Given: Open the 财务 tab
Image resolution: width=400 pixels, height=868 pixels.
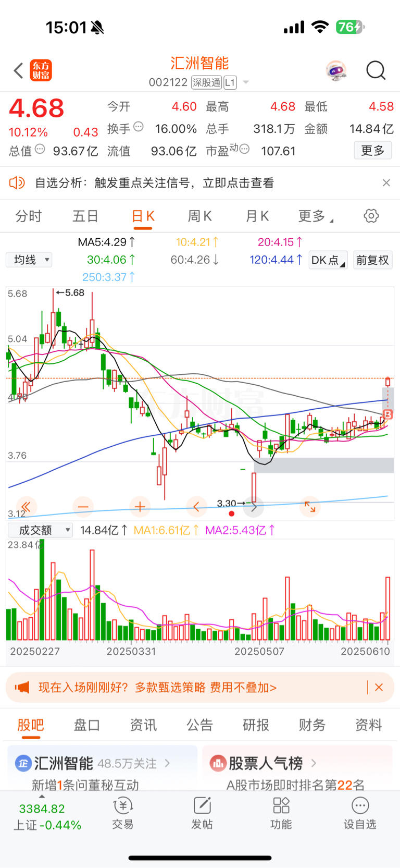Looking at the screenshot, I should [312, 725].
